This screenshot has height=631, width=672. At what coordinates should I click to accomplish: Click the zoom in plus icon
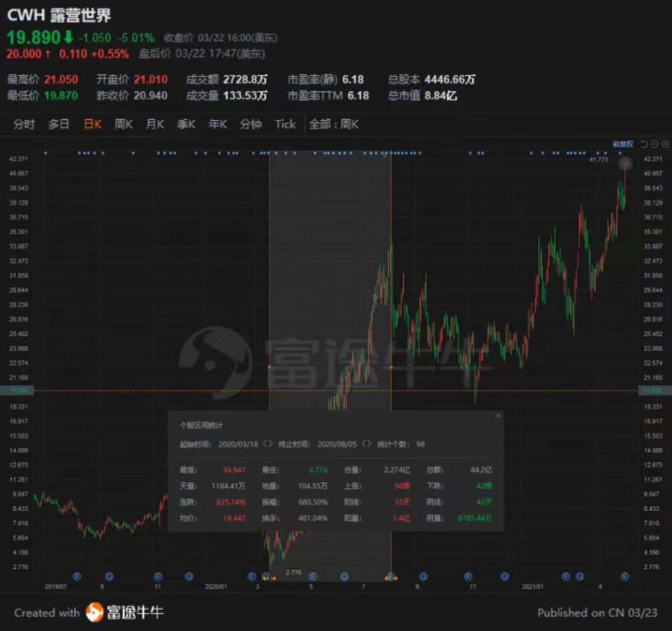[x=665, y=144]
